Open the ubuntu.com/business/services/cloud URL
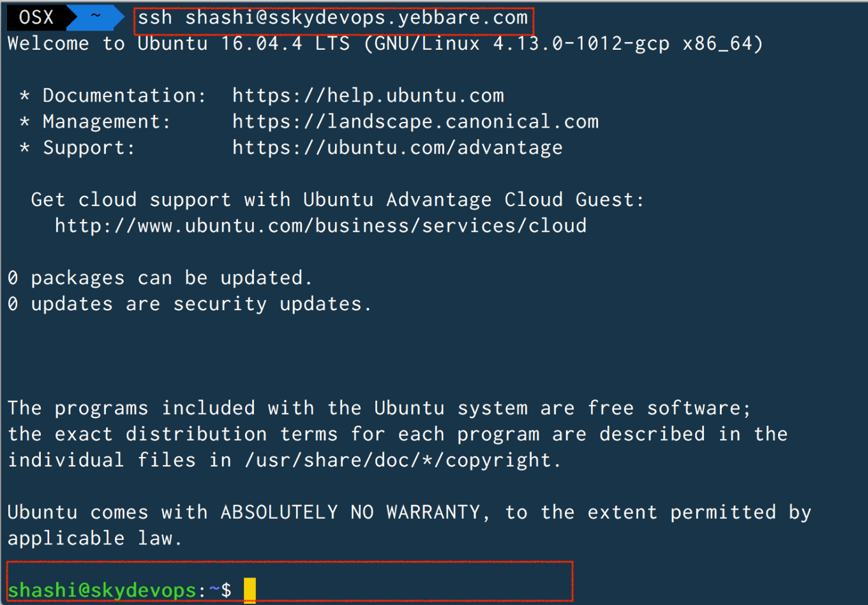 click(320, 226)
